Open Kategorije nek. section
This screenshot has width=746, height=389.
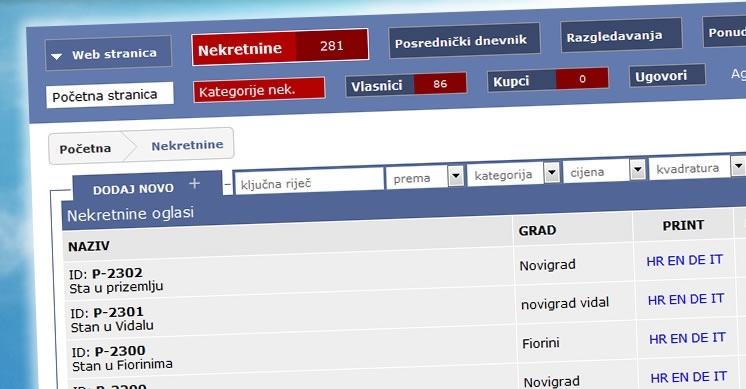259,89
